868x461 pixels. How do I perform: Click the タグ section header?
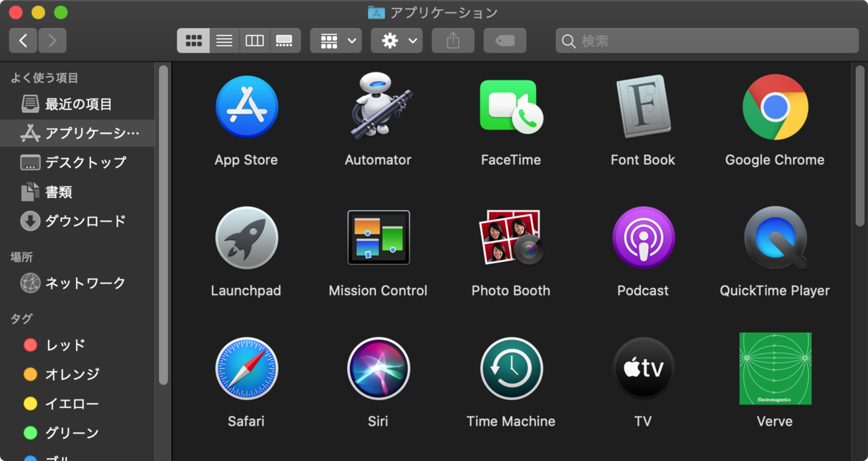coord(22,318)
